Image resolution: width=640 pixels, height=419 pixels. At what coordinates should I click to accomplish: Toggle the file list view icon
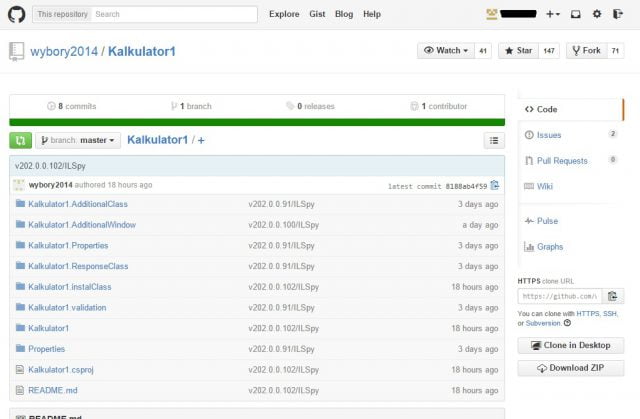pos(494,140)
